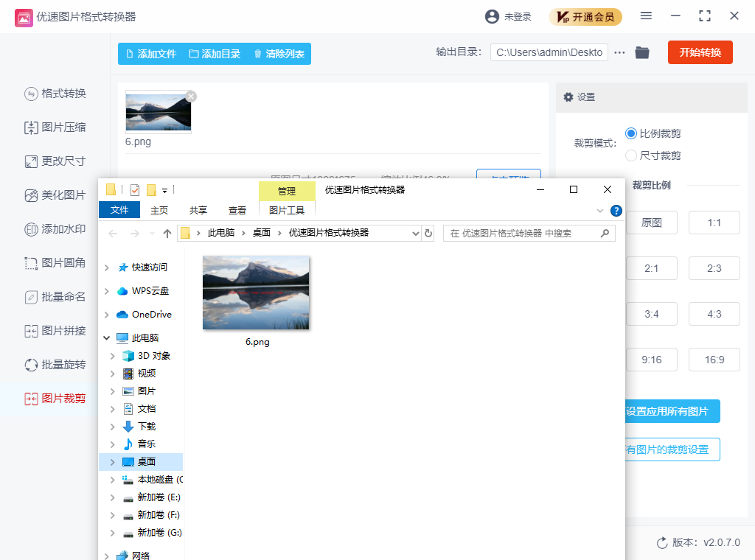Click the settings gear icon in the panel
The image size is (755, 560).
click(x=568, y=97)
